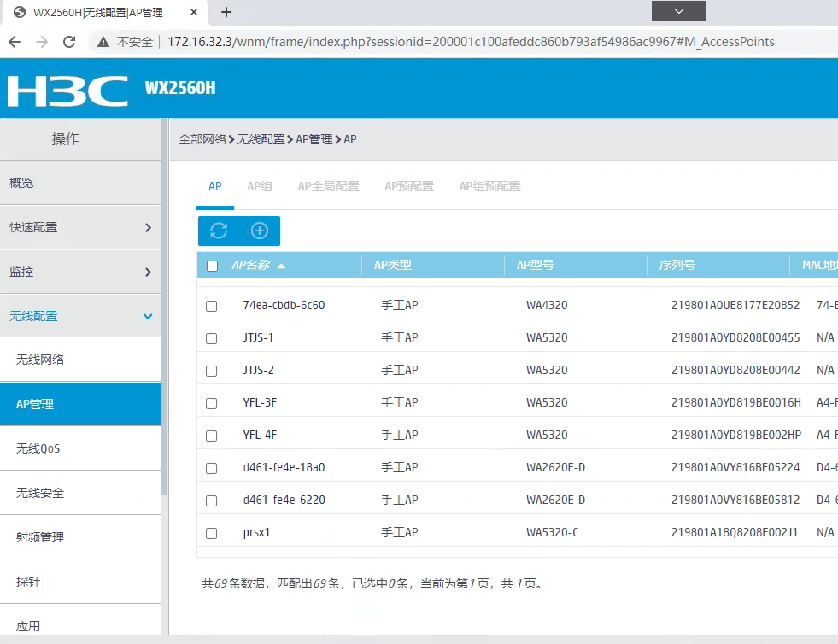Open 射频管理 from the sidebar
The height and width of the screenshot is (644, 838).
tap(40, 537)
